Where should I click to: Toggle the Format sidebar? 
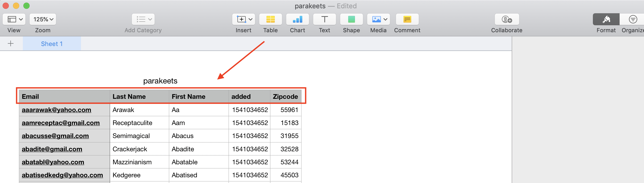click(x=606, y=19)
